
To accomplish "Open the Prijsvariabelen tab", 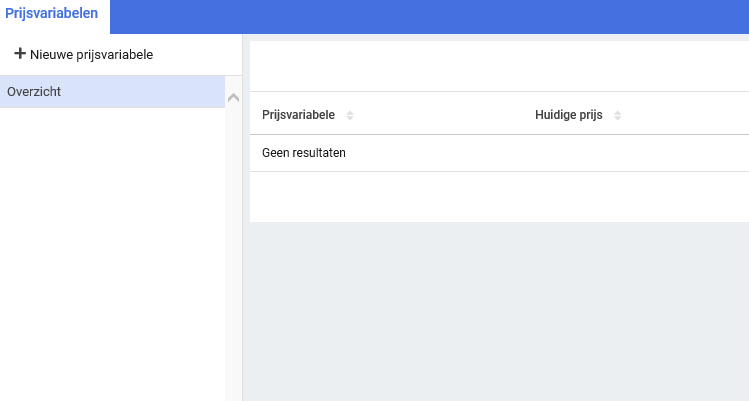I will coord(51,14).
